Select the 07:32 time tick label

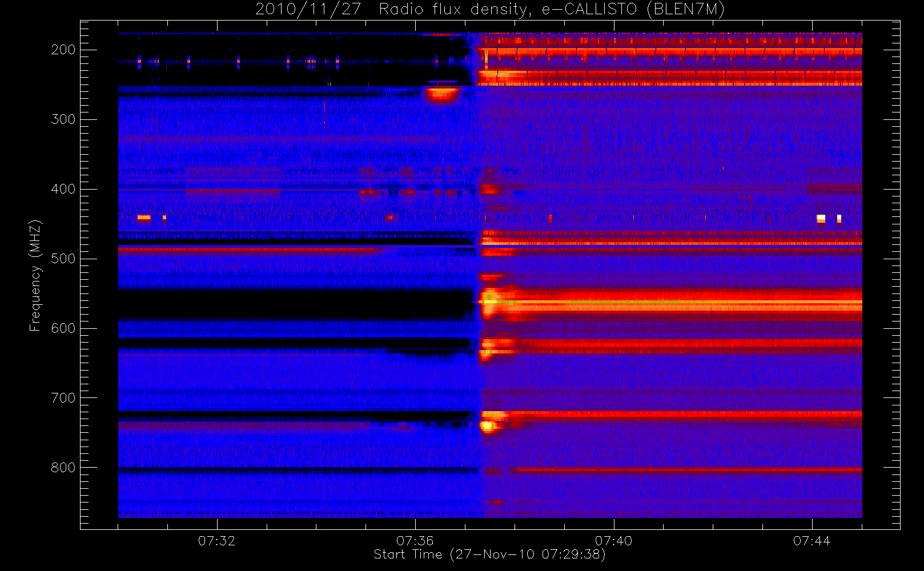coord(216,541)
